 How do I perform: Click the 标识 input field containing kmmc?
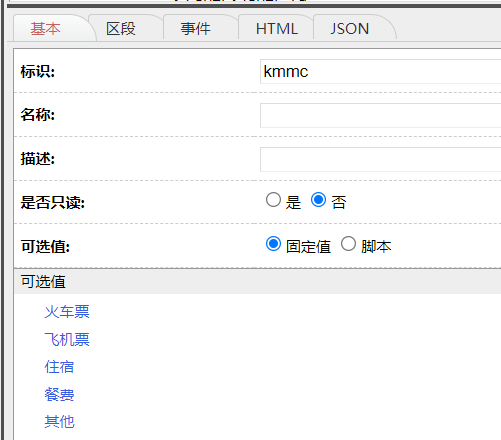coord(380,71)
